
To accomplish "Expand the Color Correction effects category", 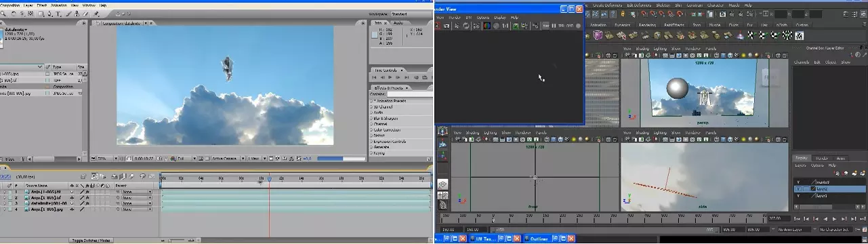I will (x=371, y=129).
